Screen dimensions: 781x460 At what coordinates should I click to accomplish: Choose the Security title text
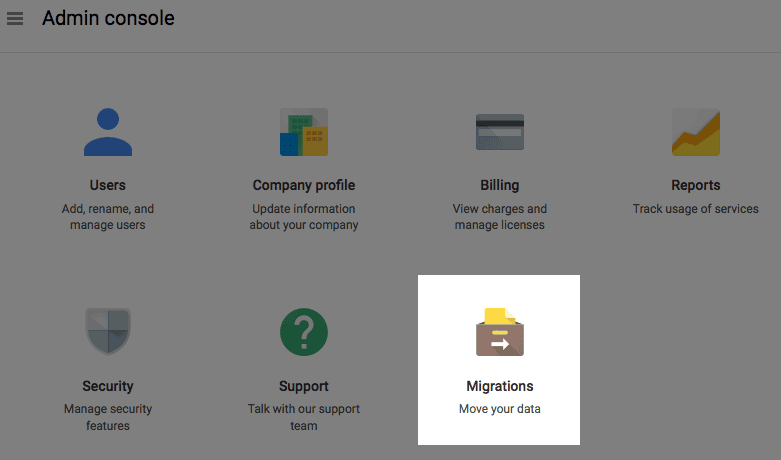click(108, 386)
